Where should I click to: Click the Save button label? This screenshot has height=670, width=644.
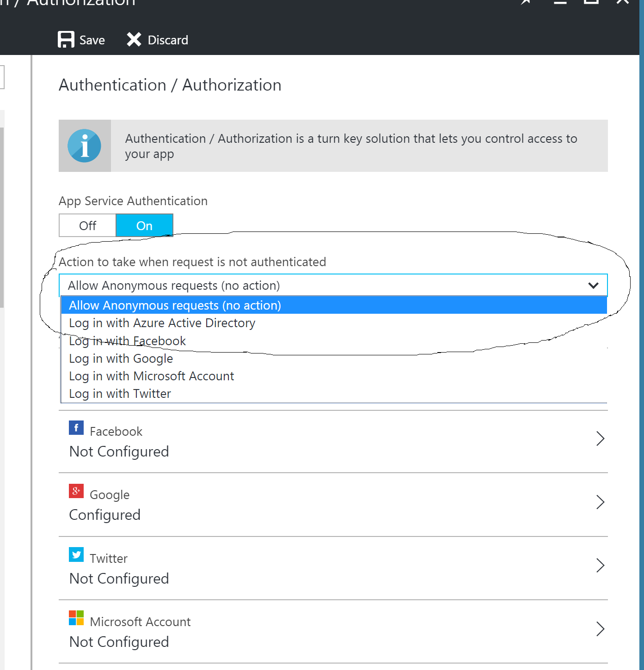(92, 40)
